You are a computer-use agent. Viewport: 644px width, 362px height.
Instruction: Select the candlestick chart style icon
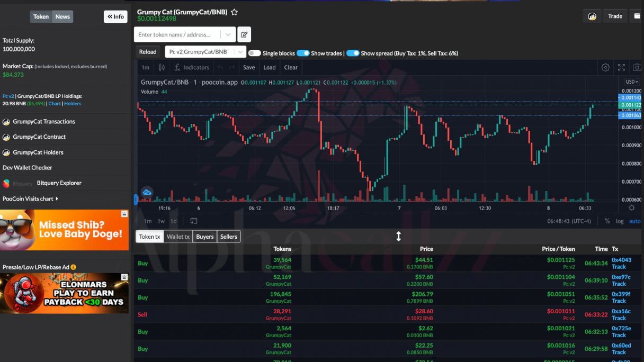click(162, 67)
